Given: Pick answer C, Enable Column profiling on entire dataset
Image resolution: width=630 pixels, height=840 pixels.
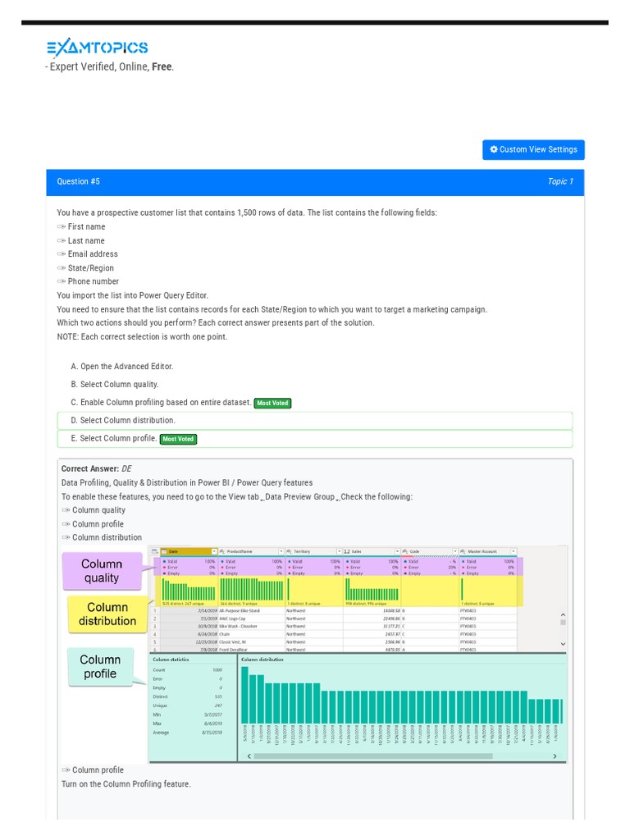Looking at the screenshot, I should point(161,403).
